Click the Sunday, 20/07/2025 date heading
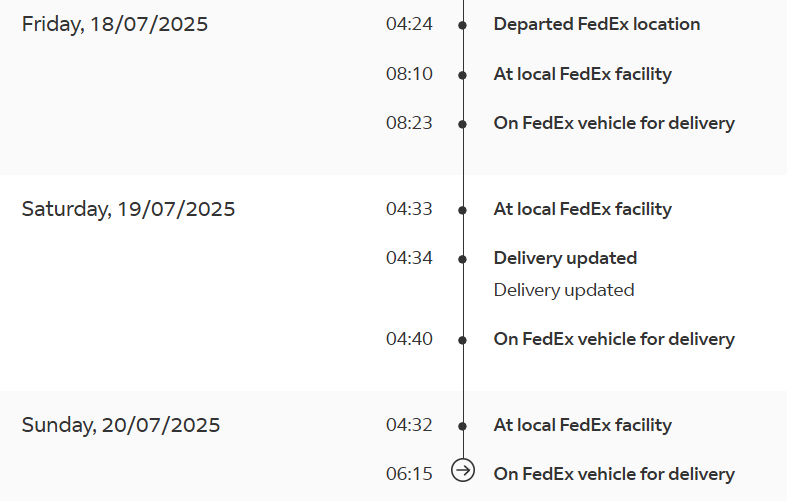The image size is (787, 501). coord(120,425)
